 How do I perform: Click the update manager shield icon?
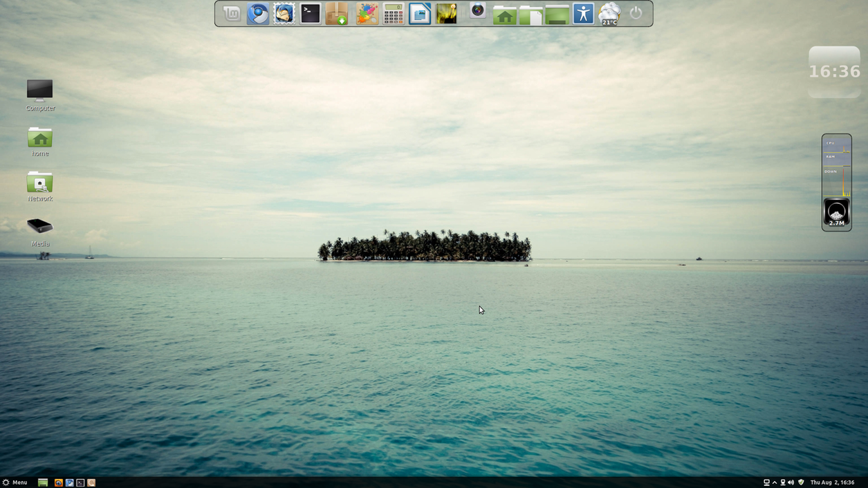(x=801, y=482)
